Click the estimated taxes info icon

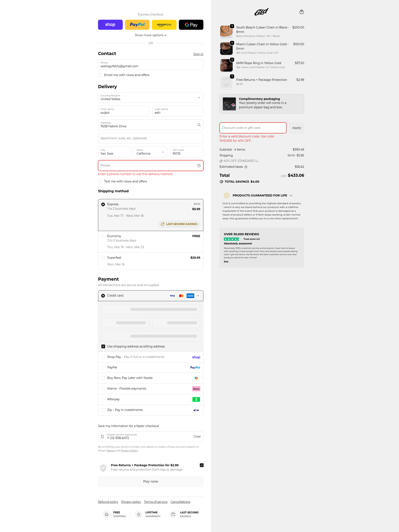tap(246, 167)
